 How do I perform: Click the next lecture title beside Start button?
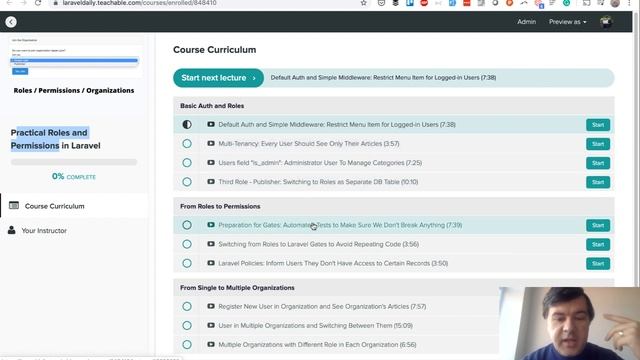383,78
